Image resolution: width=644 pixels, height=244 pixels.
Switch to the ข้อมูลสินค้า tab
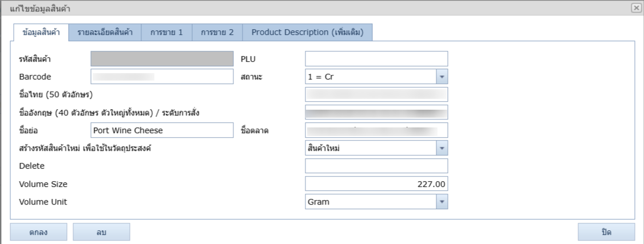[x=41, y=33]
